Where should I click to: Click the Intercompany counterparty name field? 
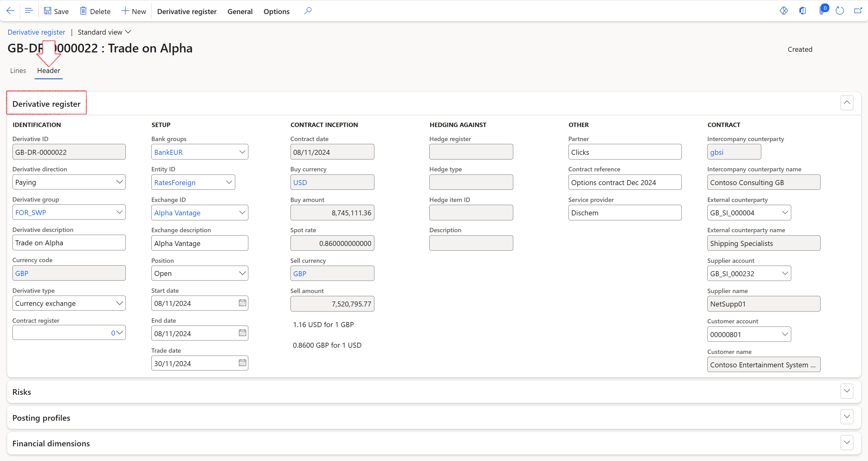[763, 182]
